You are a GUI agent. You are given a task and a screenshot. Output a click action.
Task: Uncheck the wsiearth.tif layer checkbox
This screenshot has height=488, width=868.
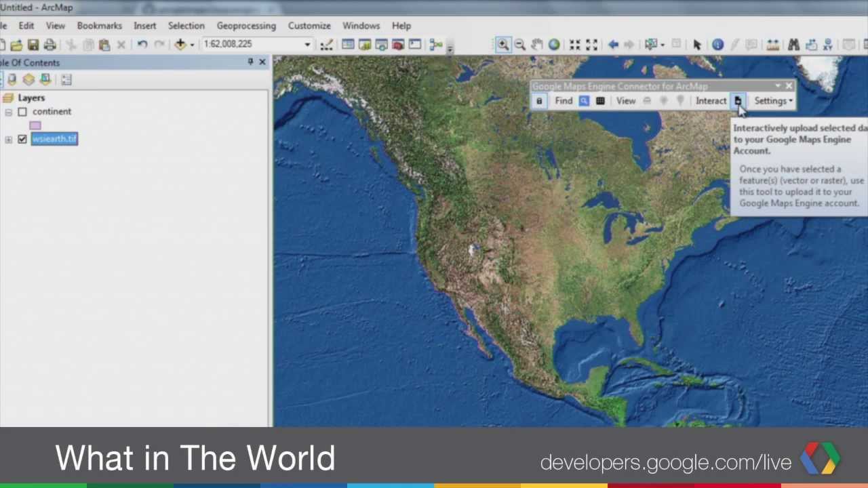(22, 139)
